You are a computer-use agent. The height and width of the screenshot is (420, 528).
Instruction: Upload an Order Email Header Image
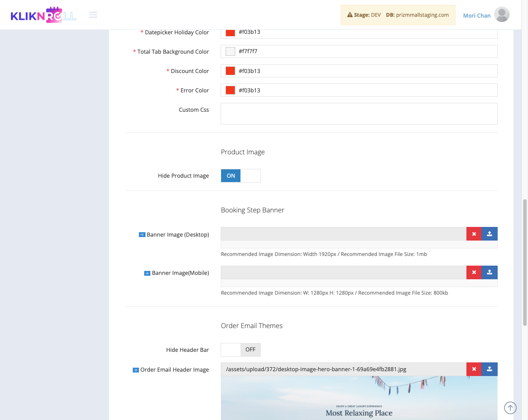490,369
